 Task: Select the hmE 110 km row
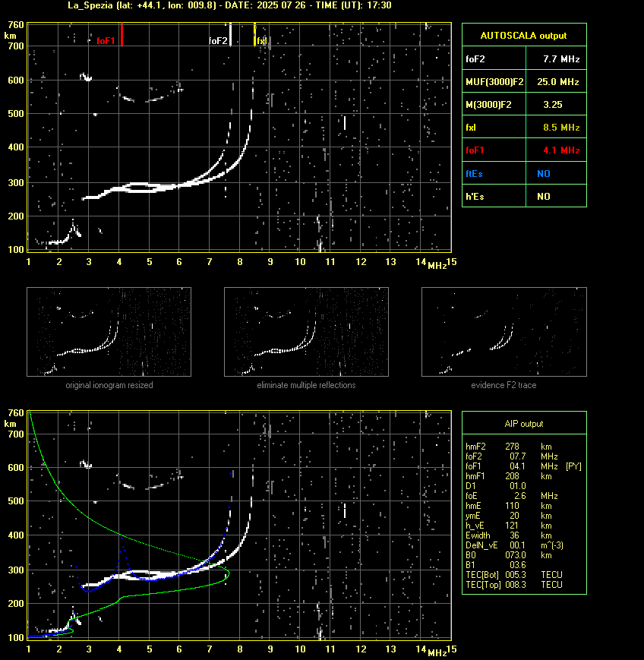point(509,506)
